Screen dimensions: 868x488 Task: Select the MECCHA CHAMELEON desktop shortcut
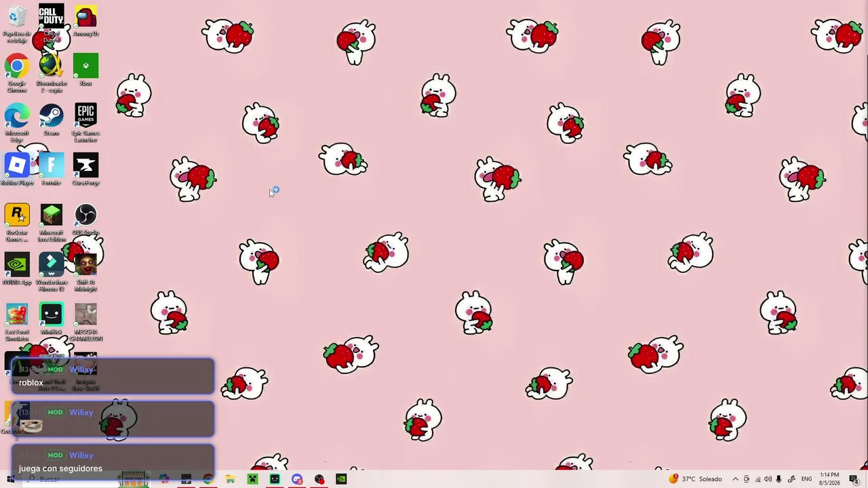coord(85,322)
